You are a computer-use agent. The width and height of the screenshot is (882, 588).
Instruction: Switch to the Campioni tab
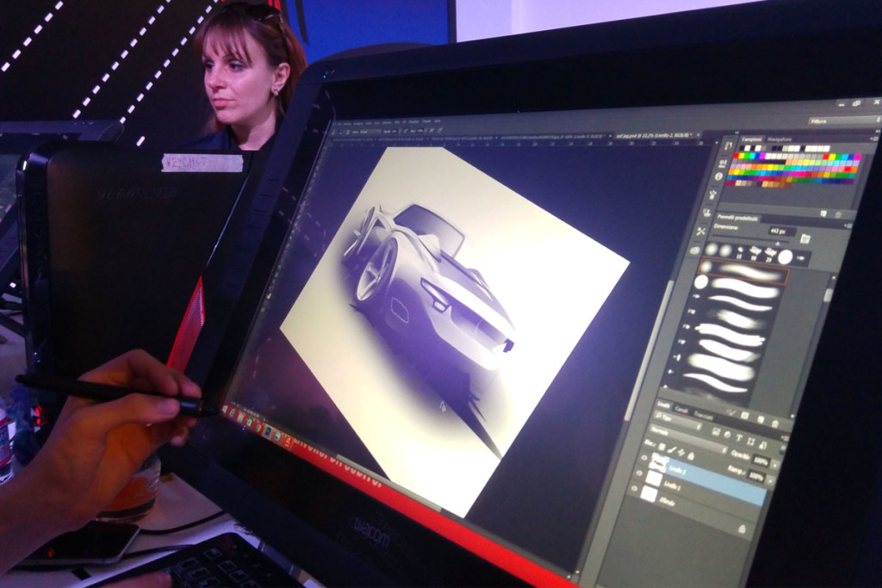click(x=751, y=139)
